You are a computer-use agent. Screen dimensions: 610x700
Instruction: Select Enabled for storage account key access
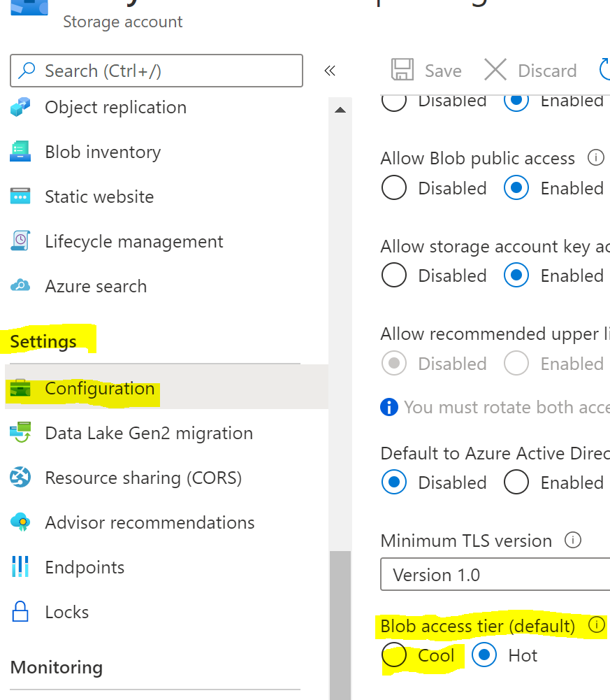(516, 275)
